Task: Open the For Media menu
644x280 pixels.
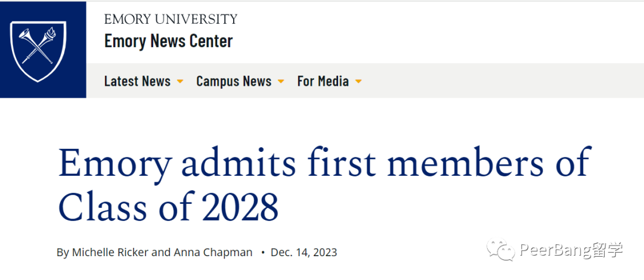Action: tap(323, 81)
